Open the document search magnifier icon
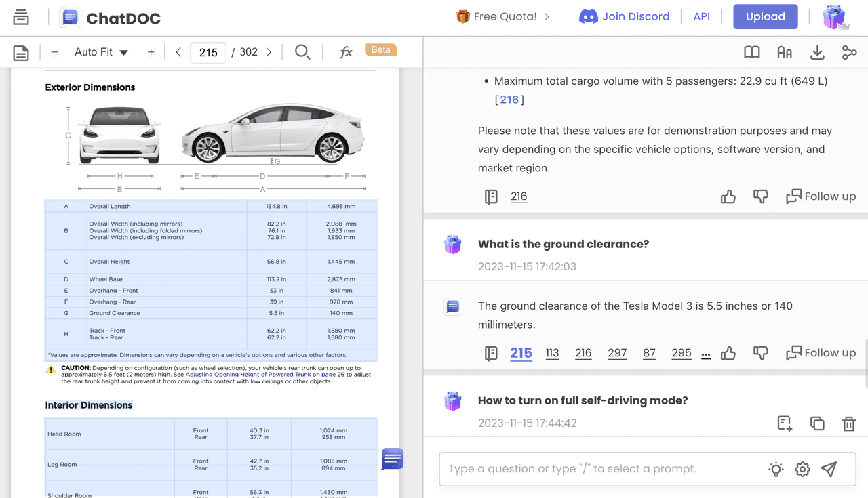Image resolution: width=868 pixels, height=498 pixels. 302,52
